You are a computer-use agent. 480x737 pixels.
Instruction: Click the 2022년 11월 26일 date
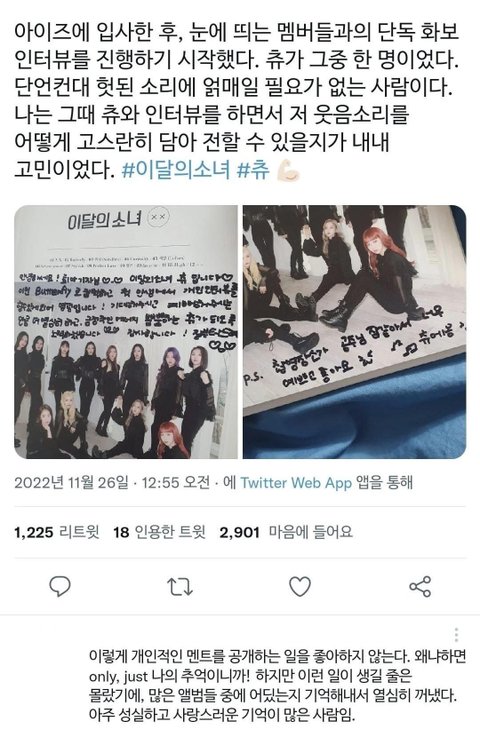[x=71, y=483]
